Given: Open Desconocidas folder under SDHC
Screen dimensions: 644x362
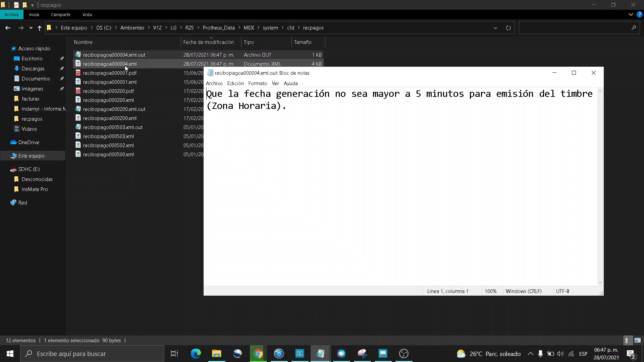Looking at the screenshot, I should (x=37, y=179).
